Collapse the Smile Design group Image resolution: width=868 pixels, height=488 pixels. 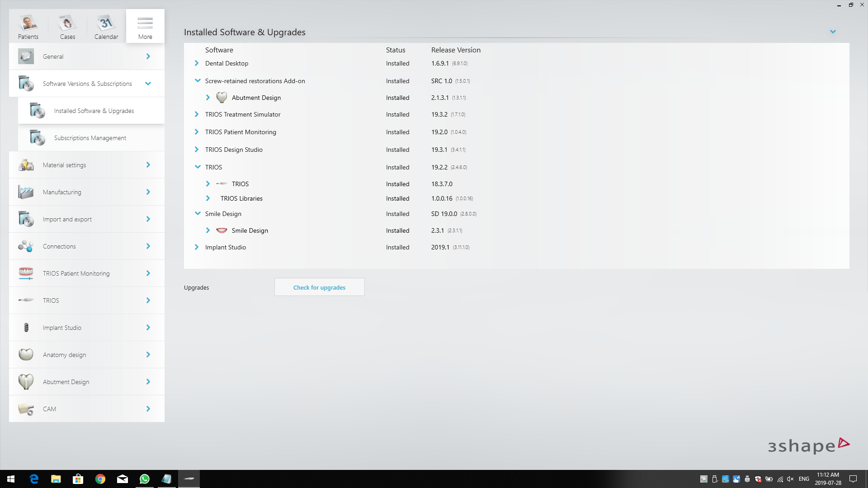pos(198,213)
